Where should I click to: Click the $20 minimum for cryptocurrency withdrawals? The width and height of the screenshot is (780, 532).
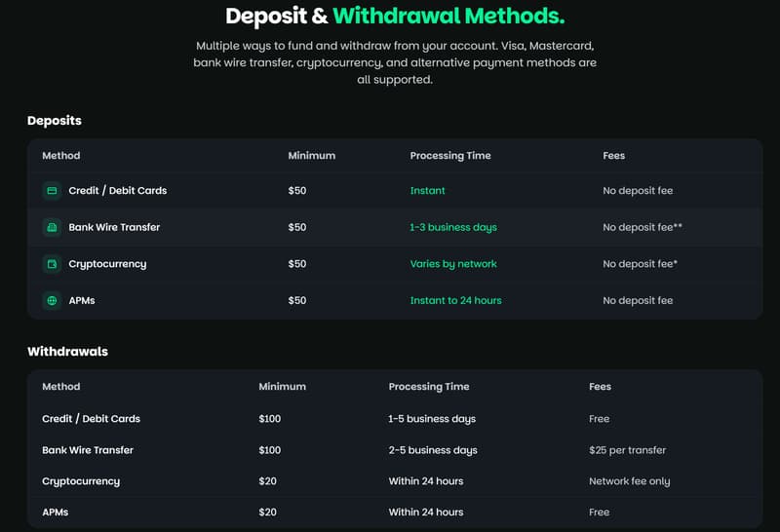pyautogui.click(x=267, y=481)
